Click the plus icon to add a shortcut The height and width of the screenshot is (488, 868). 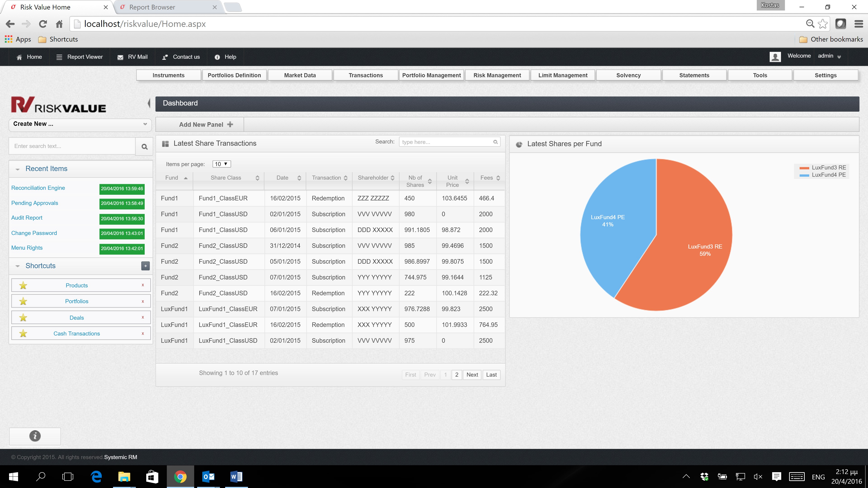[145, 266]
